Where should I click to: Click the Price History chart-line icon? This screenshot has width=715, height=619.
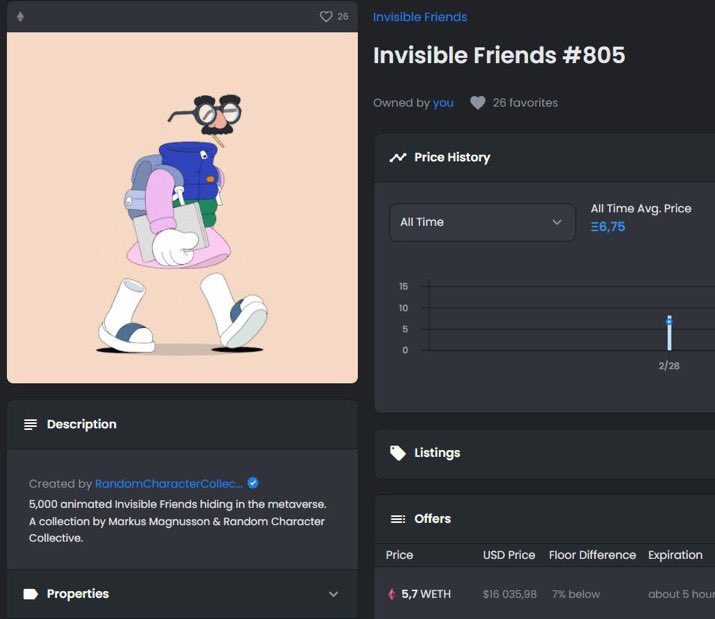pos(398,157)
